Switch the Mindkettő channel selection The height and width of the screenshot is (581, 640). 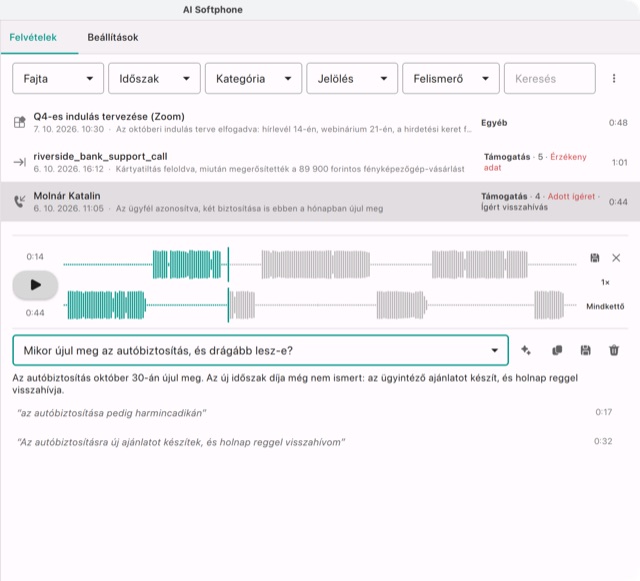click(x=605, y=306)
